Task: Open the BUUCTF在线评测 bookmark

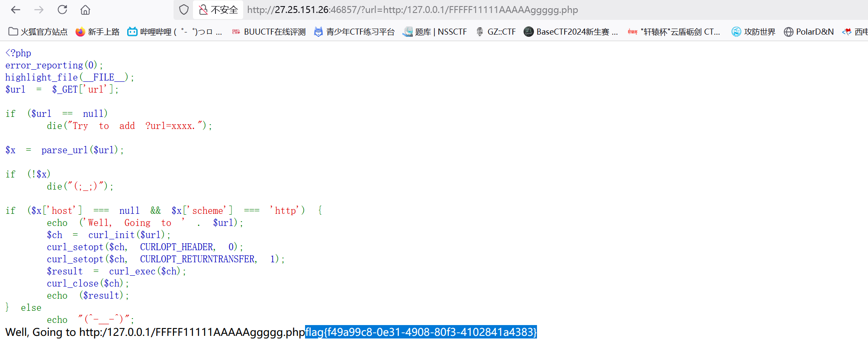Action: (x=269, y=32)
